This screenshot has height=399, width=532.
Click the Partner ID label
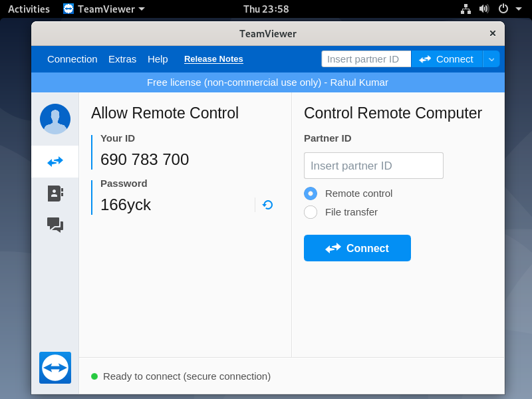328,138
